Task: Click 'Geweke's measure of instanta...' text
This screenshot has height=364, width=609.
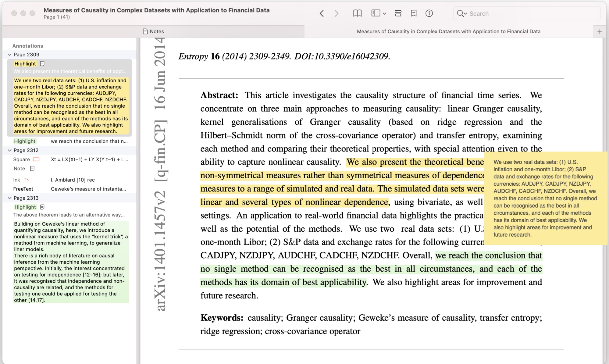Action: coord(88,189)
